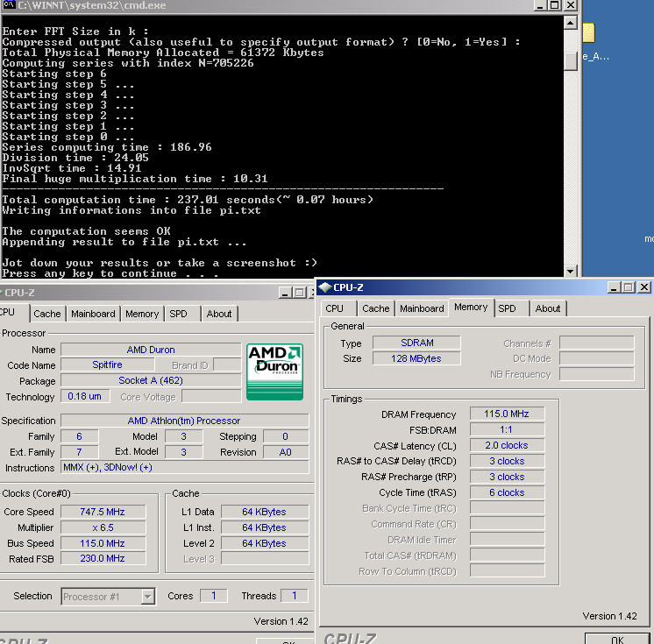Click the Series computing time 186.96 line
Viewport: 654px width, 644px height.
click(107, 147)
